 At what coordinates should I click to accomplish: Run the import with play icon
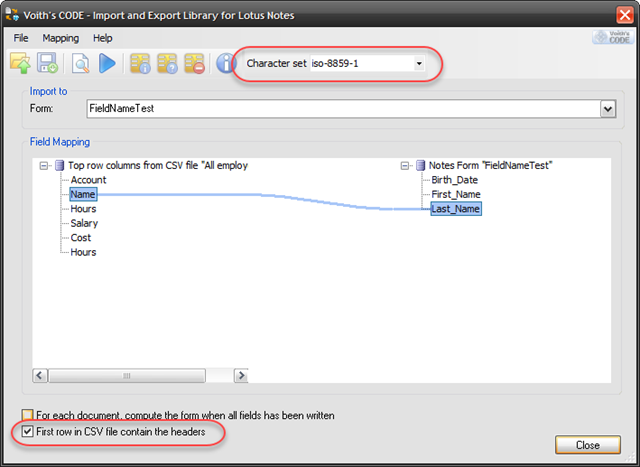107,63
